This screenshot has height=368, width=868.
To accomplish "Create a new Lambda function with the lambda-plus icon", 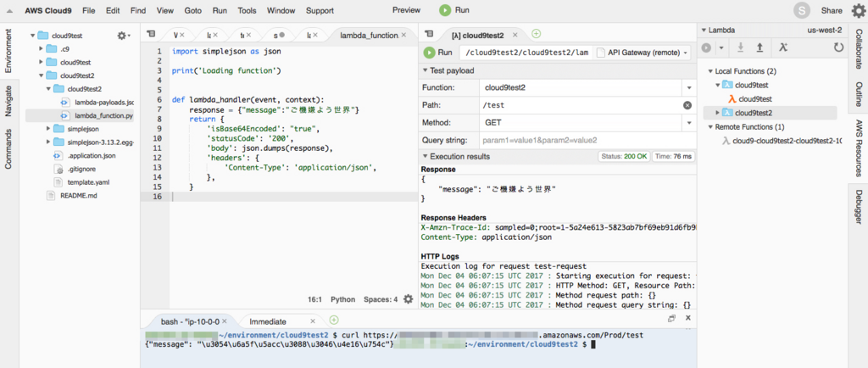I will 782,48.
